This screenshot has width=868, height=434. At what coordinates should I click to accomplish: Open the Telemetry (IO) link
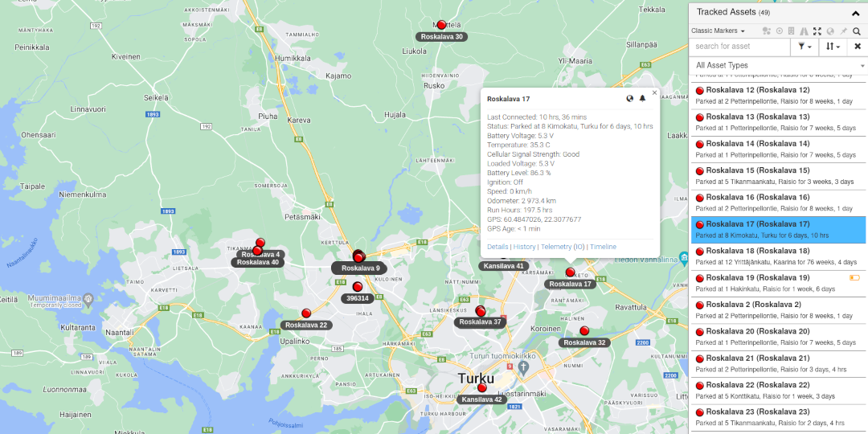point(563,247)
